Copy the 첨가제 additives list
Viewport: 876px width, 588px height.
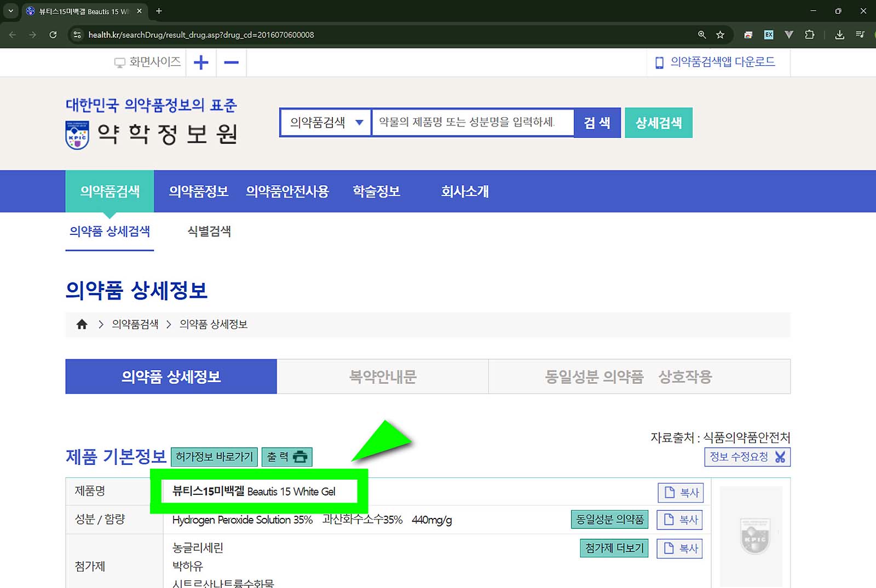point(679,548)
